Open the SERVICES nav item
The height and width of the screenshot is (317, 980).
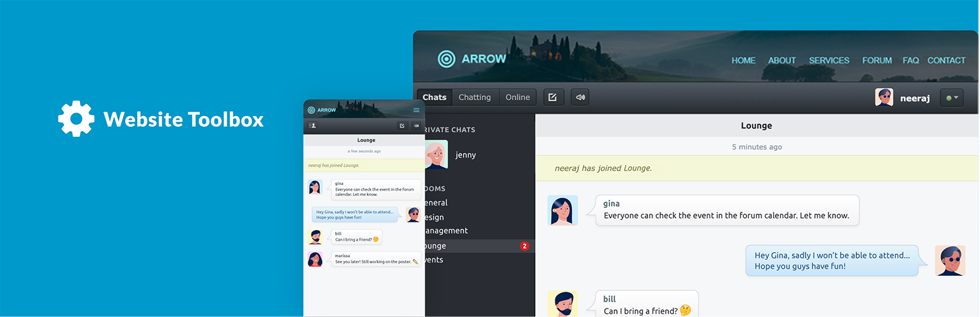829,60
